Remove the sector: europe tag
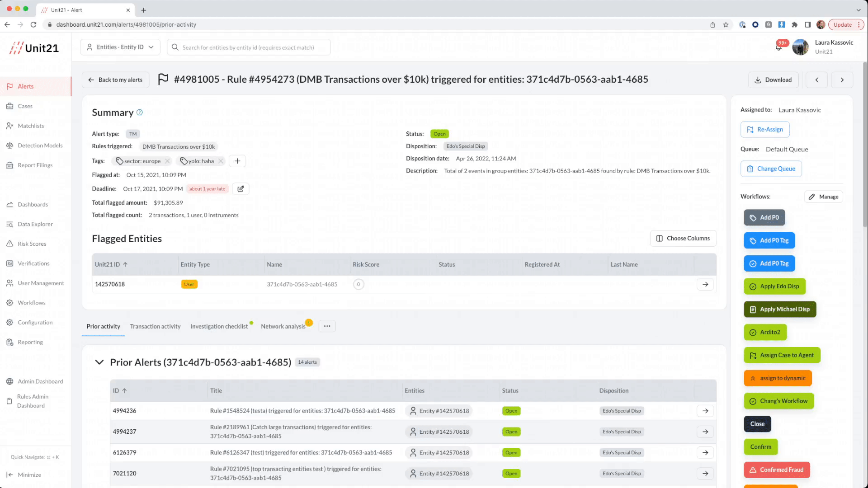868x488 pixels. (x=167, y=161)
